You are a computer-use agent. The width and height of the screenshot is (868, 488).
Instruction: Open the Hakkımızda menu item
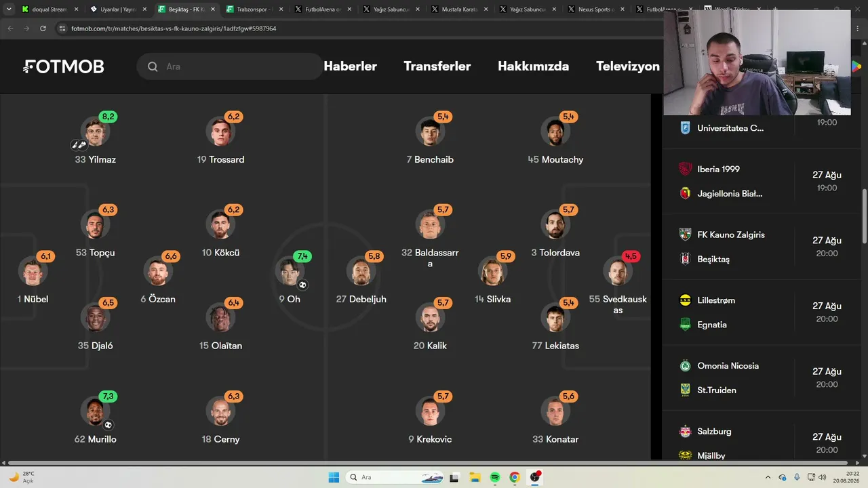(534, 66)
